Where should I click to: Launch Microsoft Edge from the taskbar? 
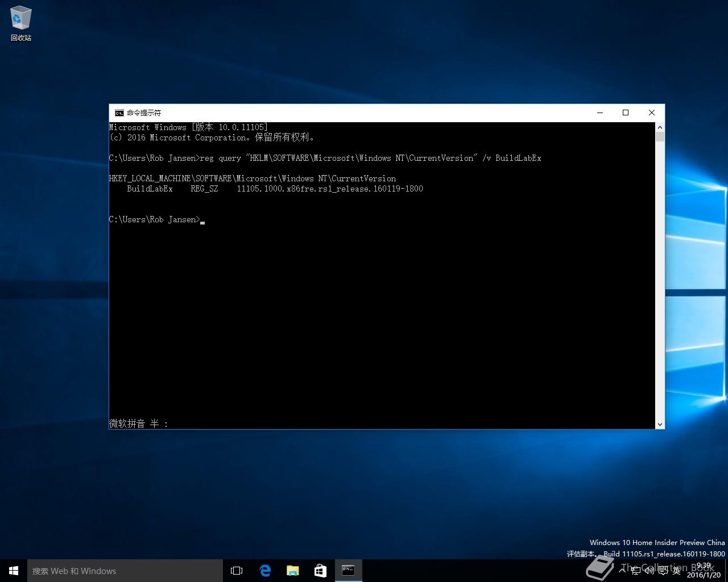265,571
